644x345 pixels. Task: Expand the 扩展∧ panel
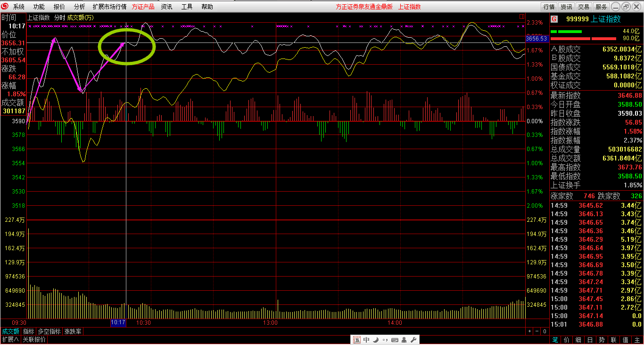tap(10, 339)
